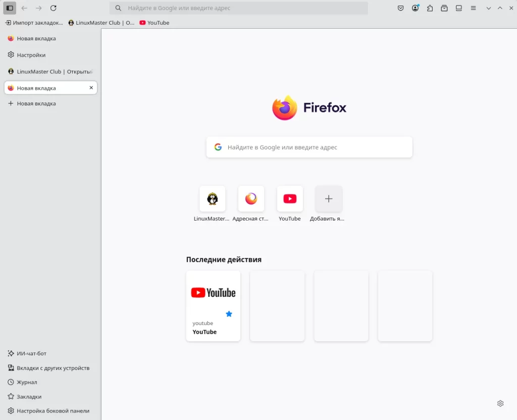Open Закладки bookmarks panel

pyautogui.click(x=24, y=397)
